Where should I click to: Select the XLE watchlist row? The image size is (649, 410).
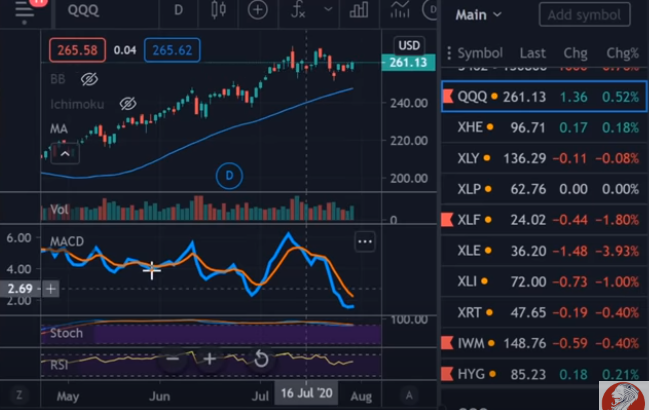(x=544, y=251)
